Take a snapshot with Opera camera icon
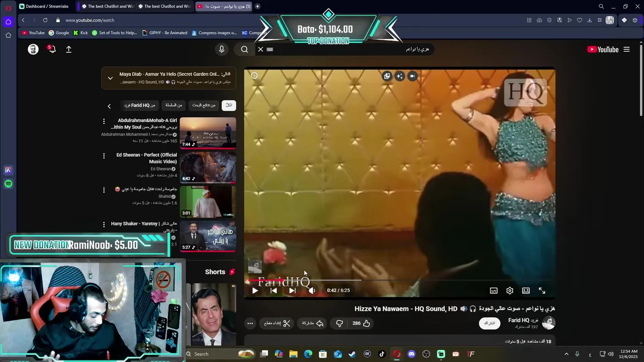644x362 pixels. point(539,20)
